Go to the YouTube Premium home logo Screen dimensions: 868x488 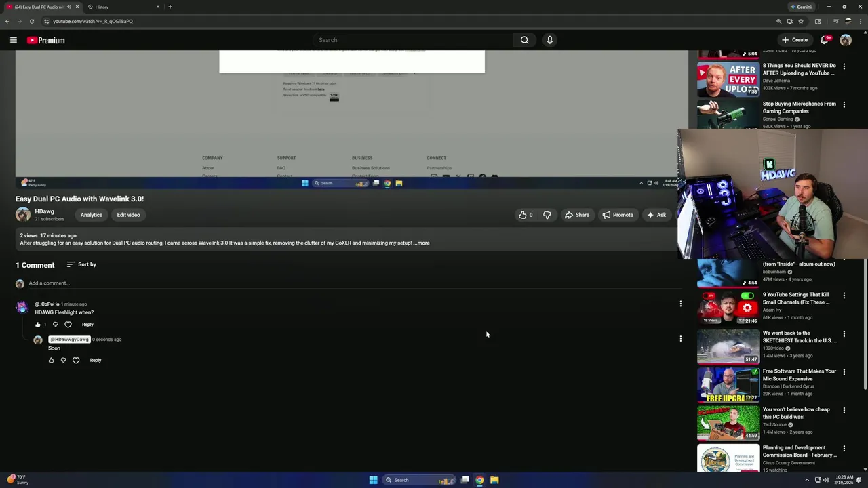pyautogui.click(x=46, y=40)
